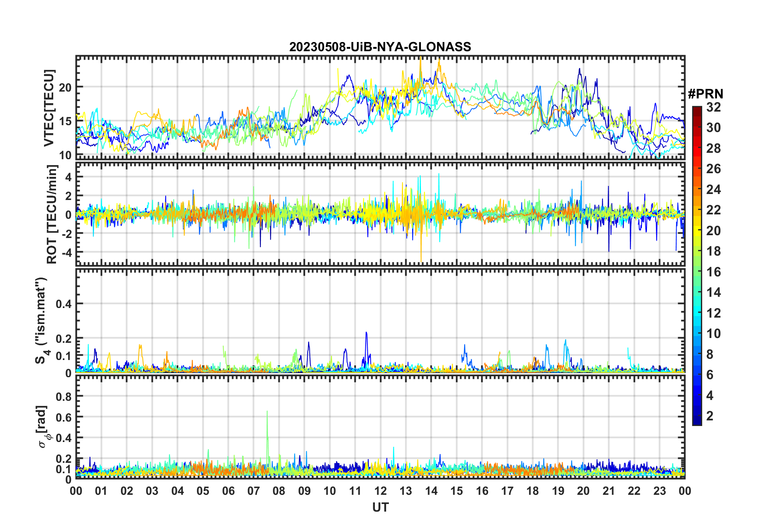Click colorbar tick label 2
This screenshot has height=532, width=761.
coord(710,416)
